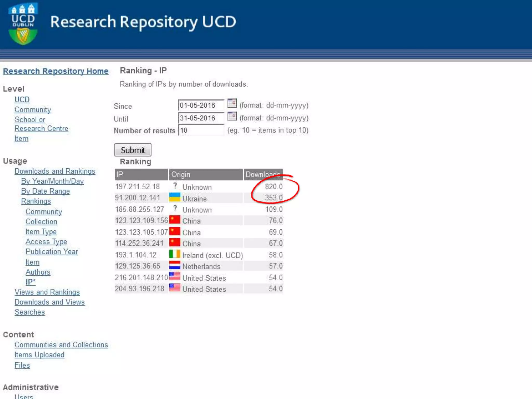Open the Publication Year ranking
532x399 pixels.
[52, 252]
